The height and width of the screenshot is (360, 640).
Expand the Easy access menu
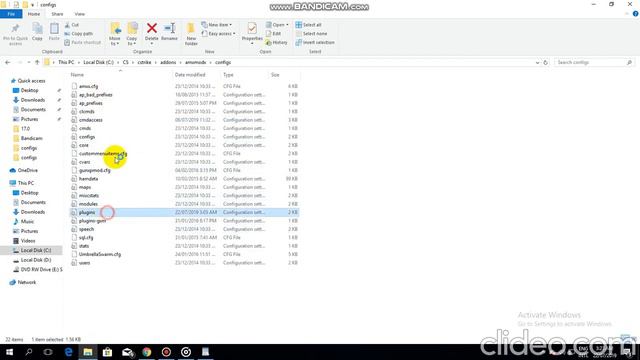pos(218,33)
